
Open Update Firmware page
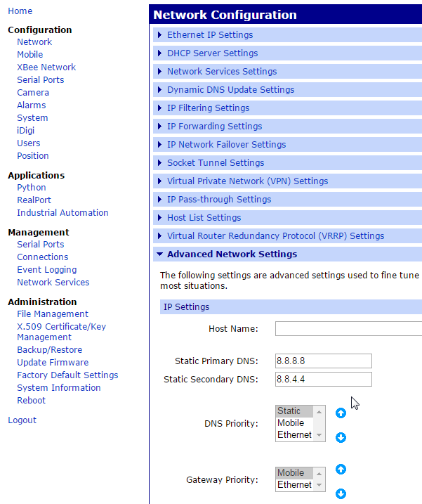(53, 363)
